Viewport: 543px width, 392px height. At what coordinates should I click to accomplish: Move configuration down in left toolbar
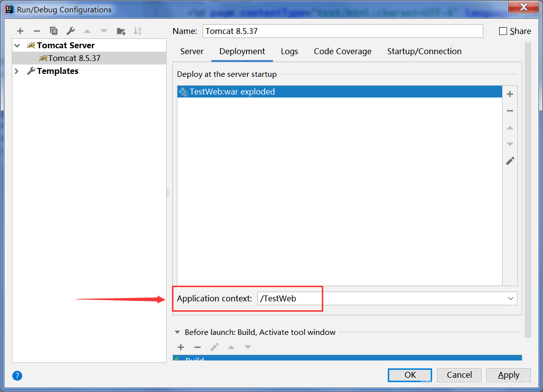tap(104, 31)
